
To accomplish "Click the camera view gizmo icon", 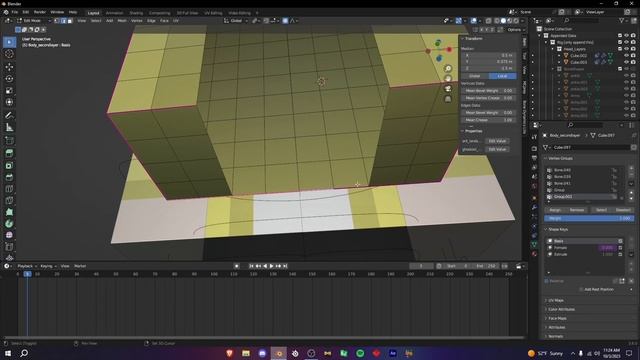I will tap(448, 89).
